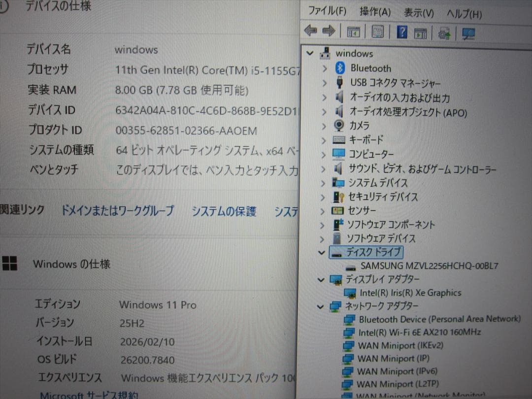Click the ディスク ドライブ highlighted label
Image resolution: width=532 pixels, height=399 pixels.
pos(373,252)
